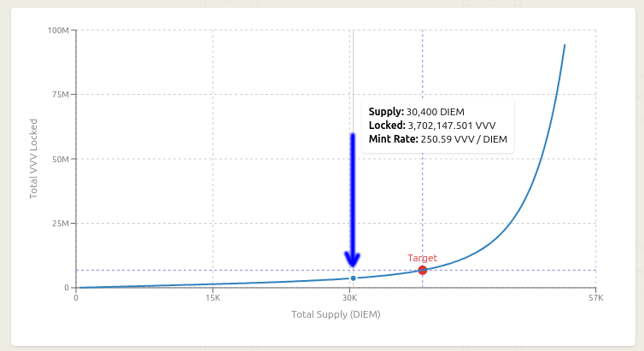Viewport: 644px width, 351px height.
Task: Select the red "Target" label text
Action: click(x=422, y=258)
